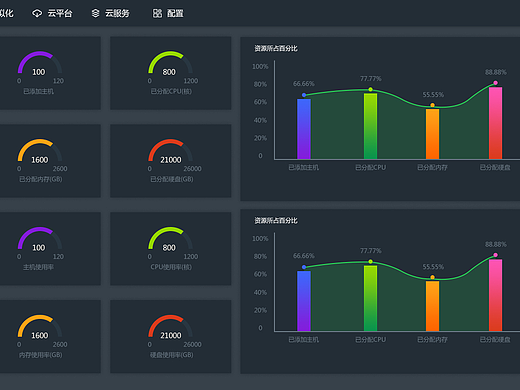
Task: Click the 66.66% data label in upper chart
Action: (304, 84)
